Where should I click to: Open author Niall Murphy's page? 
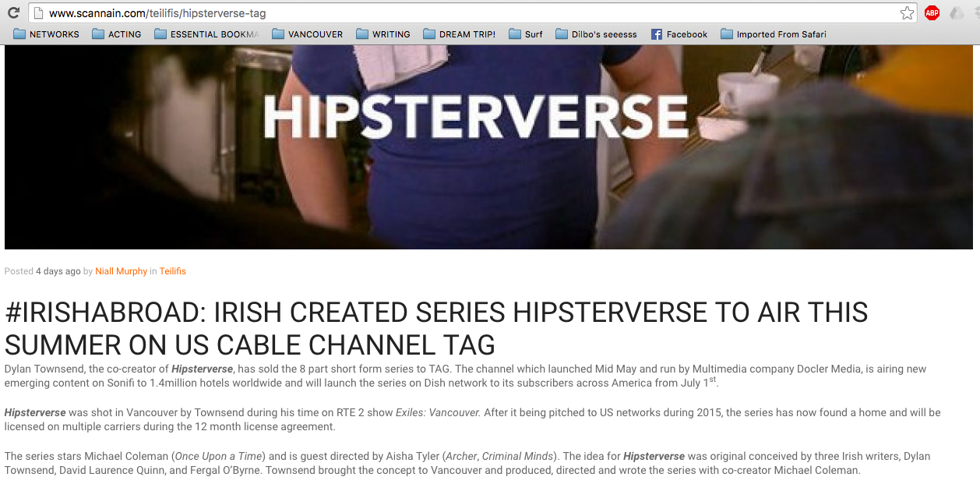[x=121, y=271]
